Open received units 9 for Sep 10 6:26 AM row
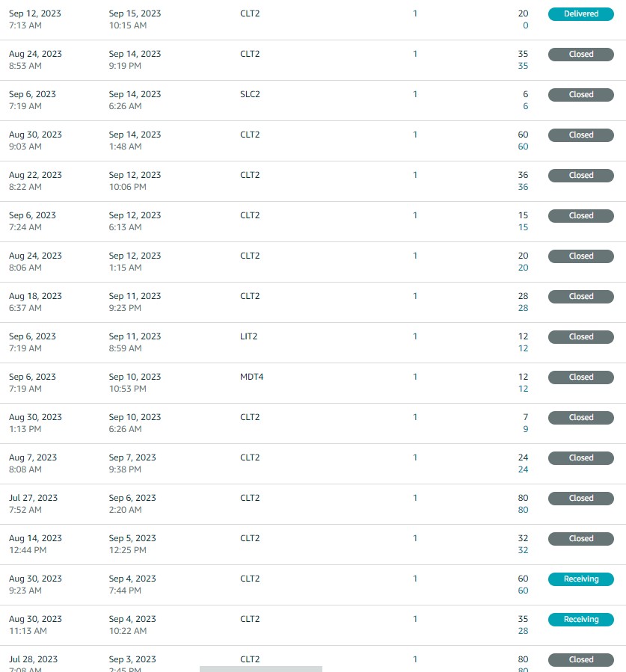Image resolution: width=626 pixels, height=672 pixels. tap(525, 429)
